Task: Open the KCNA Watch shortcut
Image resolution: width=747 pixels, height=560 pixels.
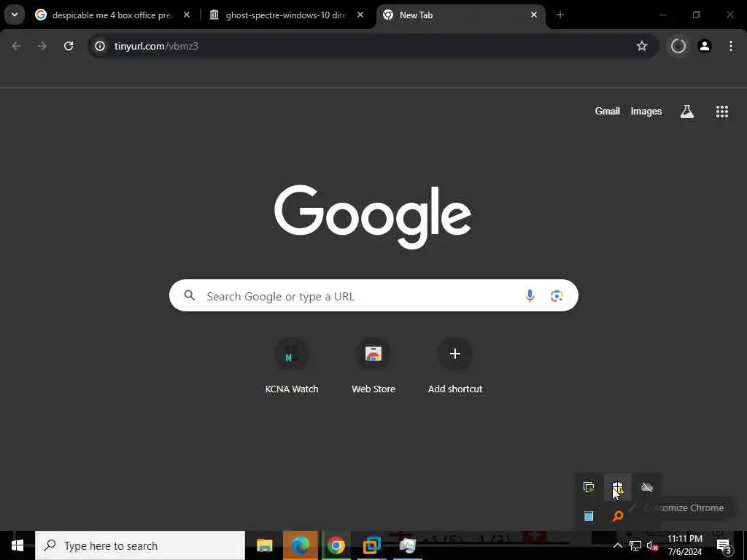Action: point(292,366)
